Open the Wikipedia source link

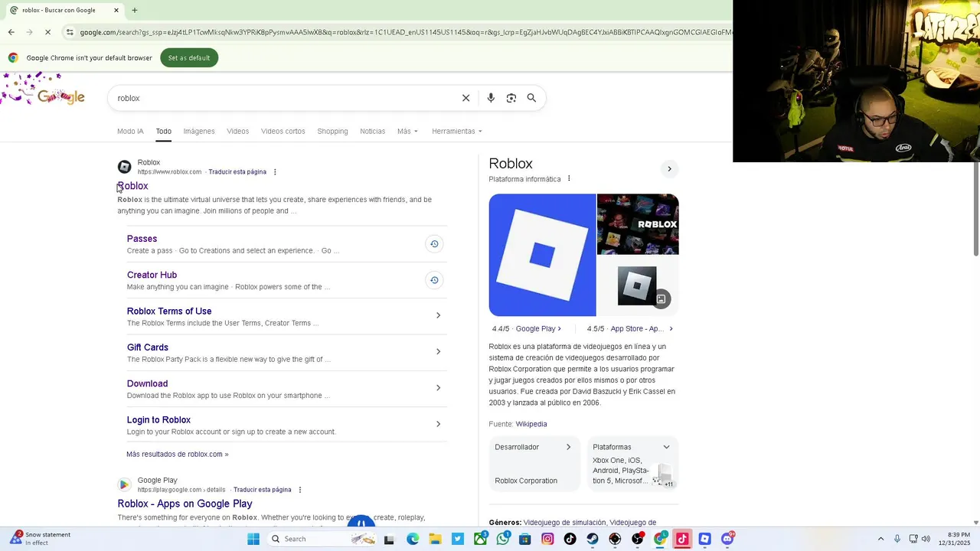(x=531, y=424)
